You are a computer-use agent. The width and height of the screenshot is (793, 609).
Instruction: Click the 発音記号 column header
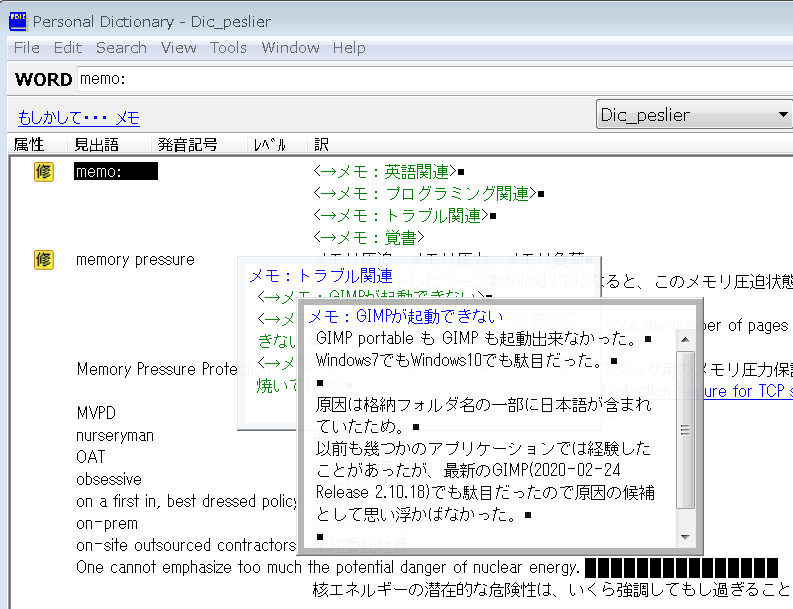click(x=188, y=145)
